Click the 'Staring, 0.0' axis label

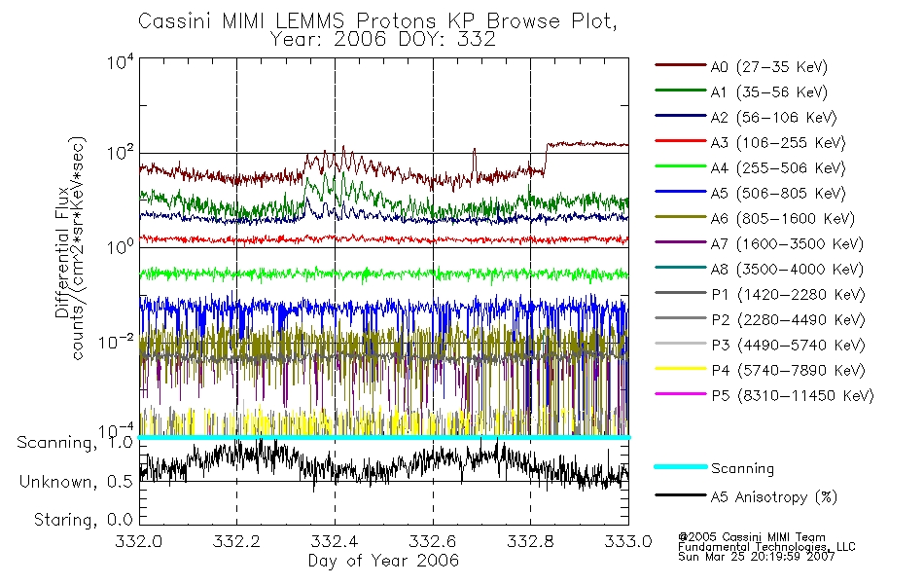coord(83,520)
